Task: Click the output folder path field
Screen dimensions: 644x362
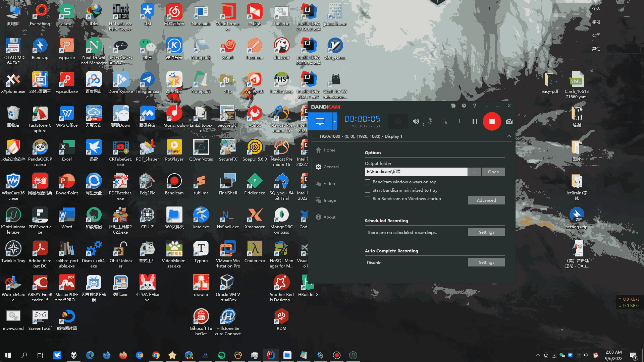Action: coord(416,172)
